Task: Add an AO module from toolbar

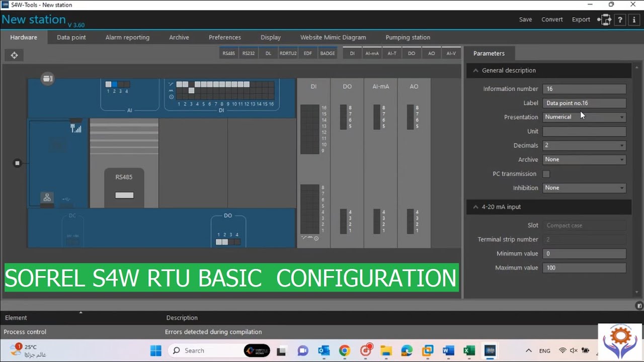Action: pos(431,53)
